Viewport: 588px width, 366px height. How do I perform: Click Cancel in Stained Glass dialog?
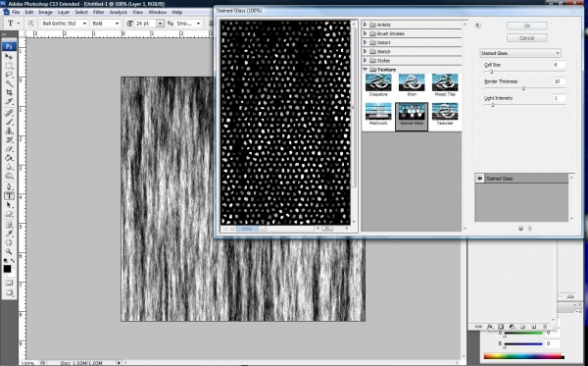527,38
